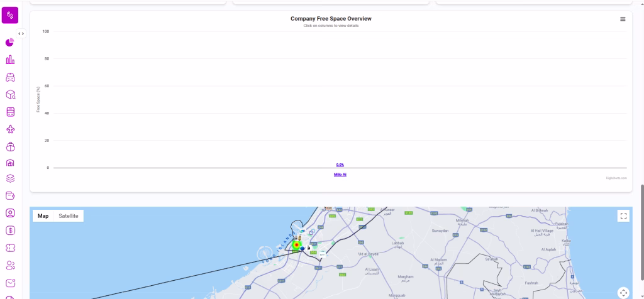
Task: Open the user profile sidebar icon
Action: pyautogui.click(x=10, y=213)
